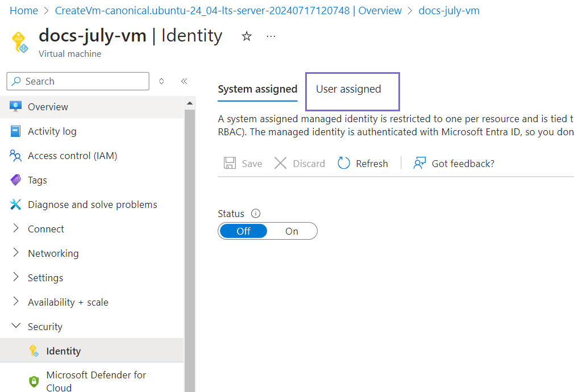This screenshot has width=574, height=392.
Task: Open Microsoft Defender for Cloud
Action: pyautogui.click(x=96, y=381)
